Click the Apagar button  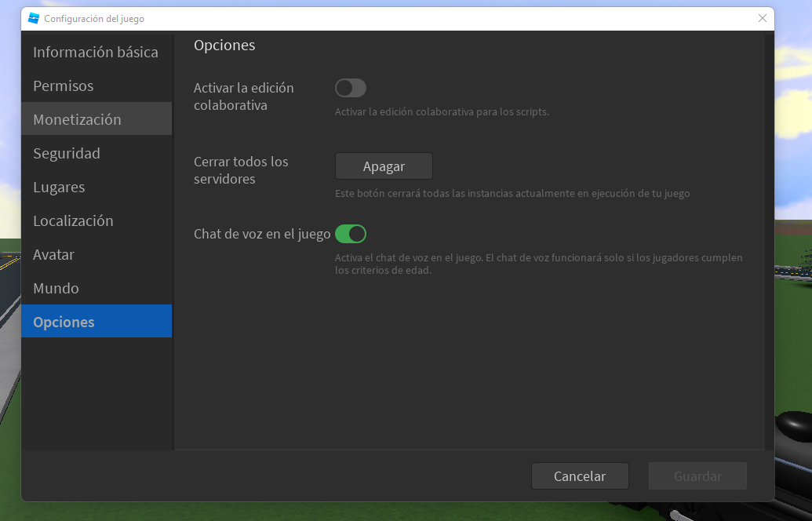pos(384,166)
